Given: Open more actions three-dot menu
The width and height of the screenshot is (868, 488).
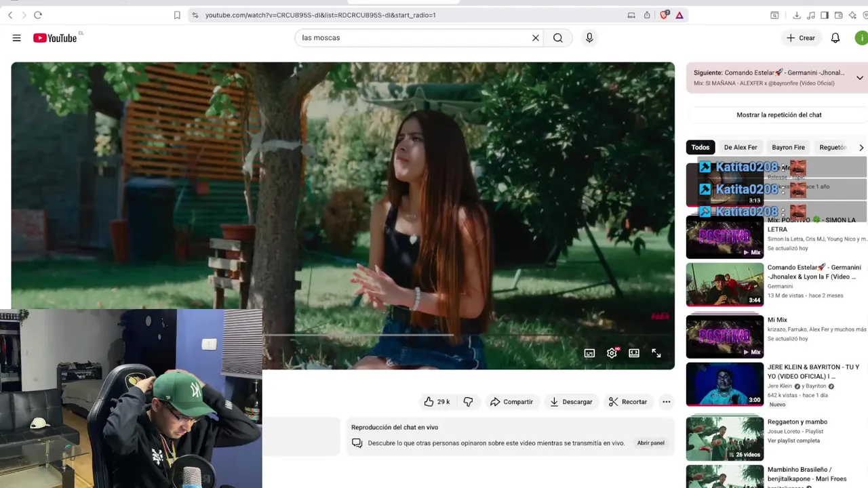Looking at the screenshot, I should pyautogui.click(x=667, y=402).
